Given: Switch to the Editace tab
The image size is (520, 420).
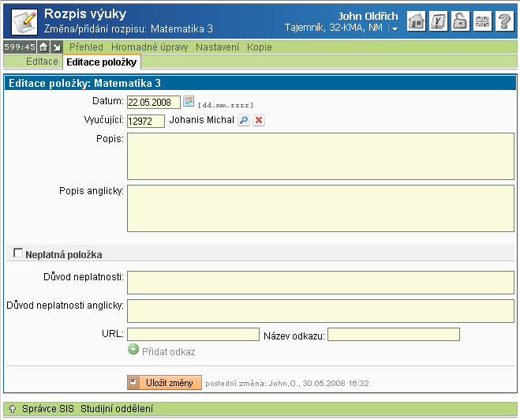Looking at the screenshot, I should click(x=42, y=61).
